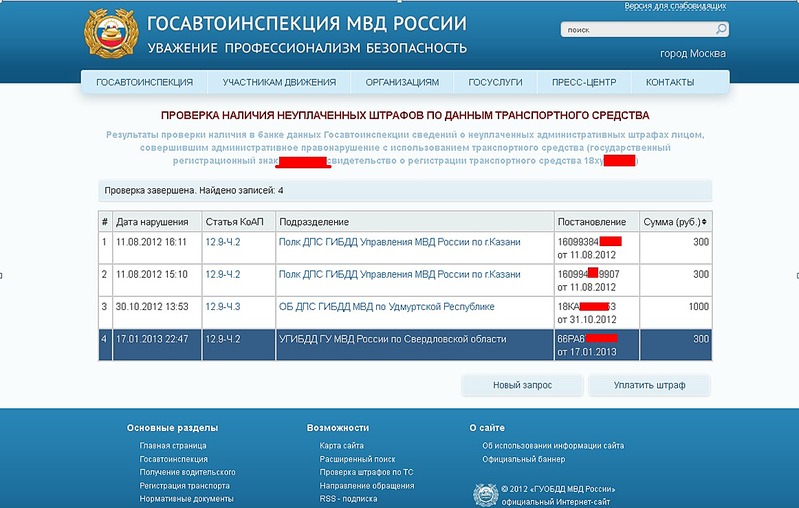Click the Постановление column header
799x508 pixels.
(x=597, y=222)
